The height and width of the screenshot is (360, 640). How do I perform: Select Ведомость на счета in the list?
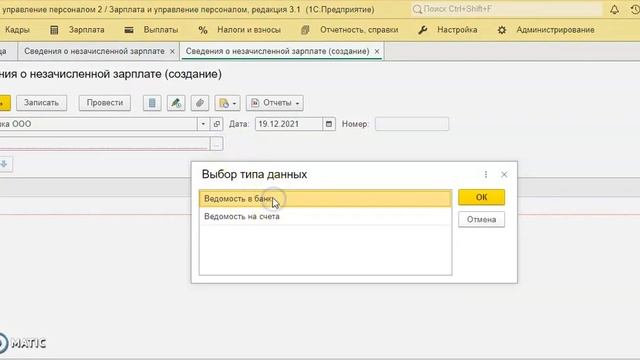(325, 216)
